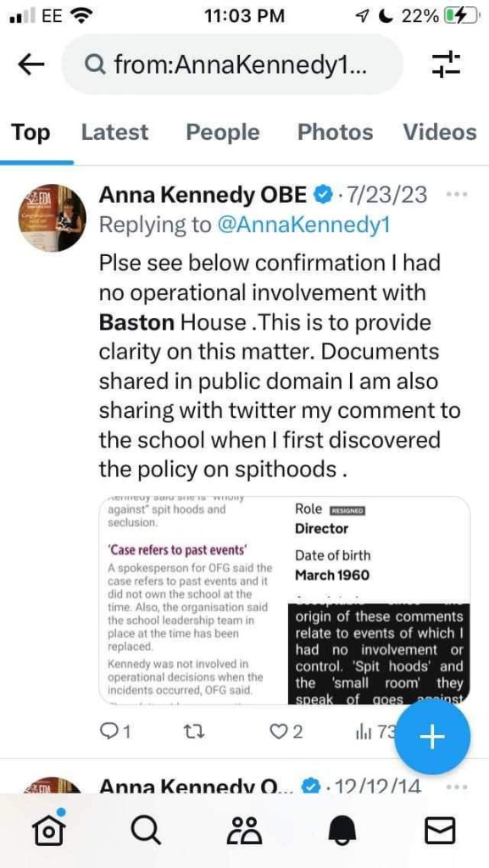This screenshot has width=489, height=868.
Task: Retweet Anna Kennedy's post
Action: point(196,733)
